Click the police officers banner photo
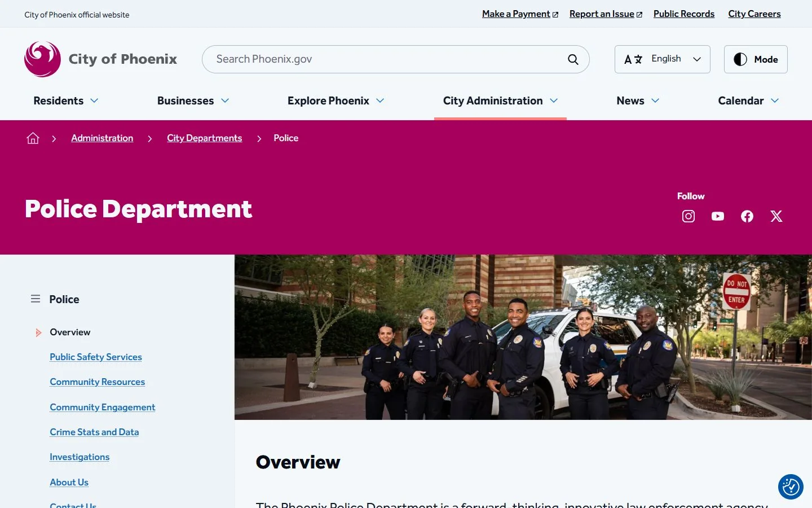812x508 pixels. 523,337
